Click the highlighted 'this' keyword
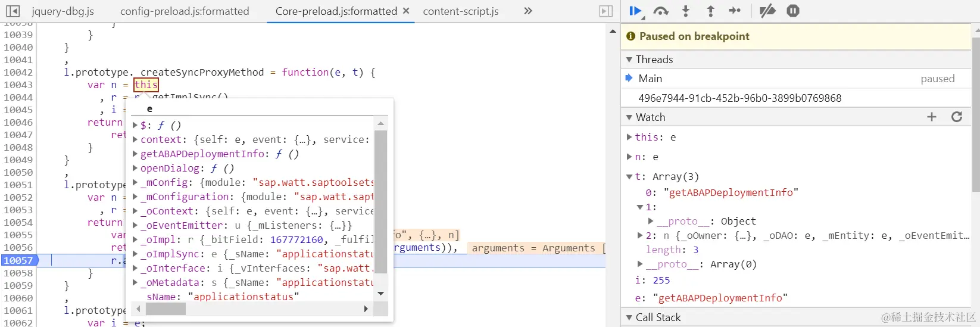The height and width of the screenshot is (327, 980). (x=146, y=85)
